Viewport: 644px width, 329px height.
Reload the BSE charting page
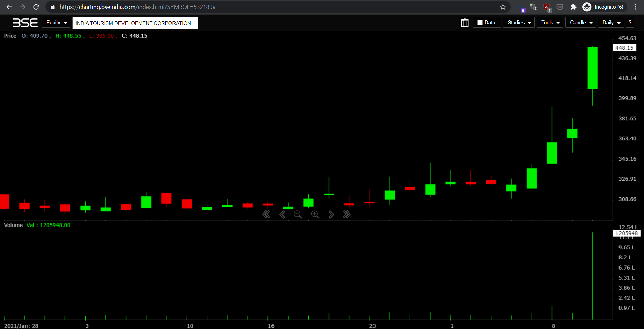click(36, 7)
